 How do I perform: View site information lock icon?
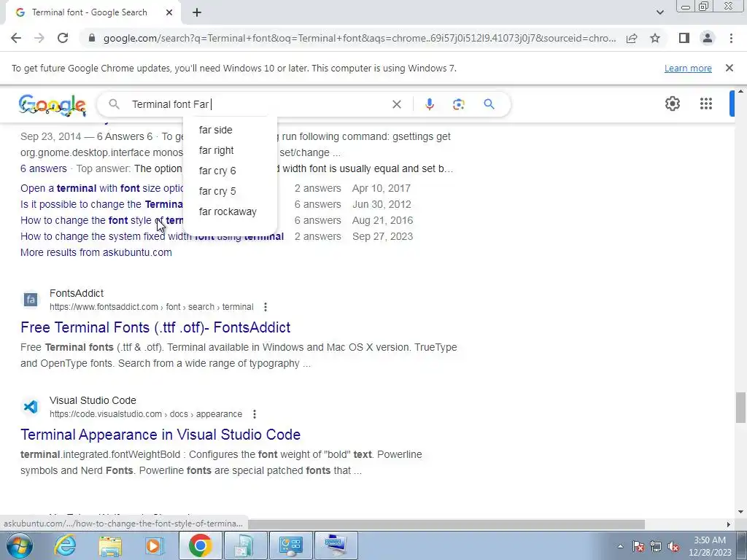coord(91,38)
